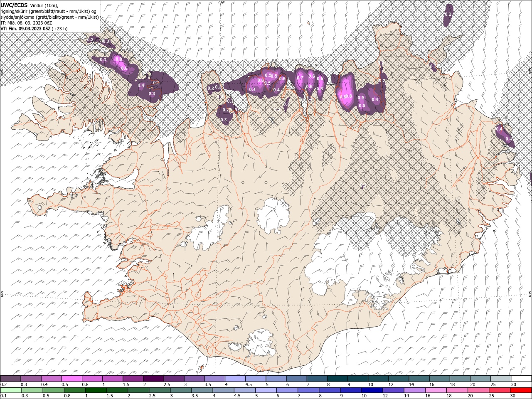Click the darkest purple swatch labeled 2 in the upper legend row
This screenshot has height=399, width=532.
point(153,379)
